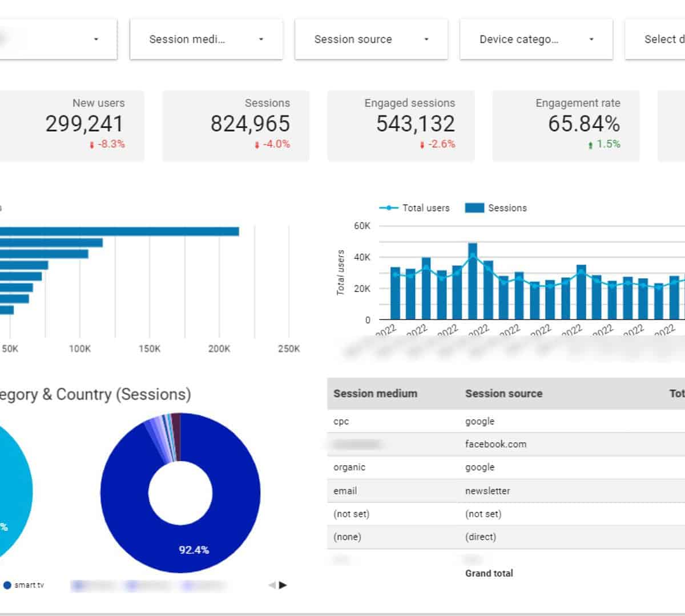Click the red down arrow under Sessions scorecard
Screen dimensions: 685x616
point(257,145)
